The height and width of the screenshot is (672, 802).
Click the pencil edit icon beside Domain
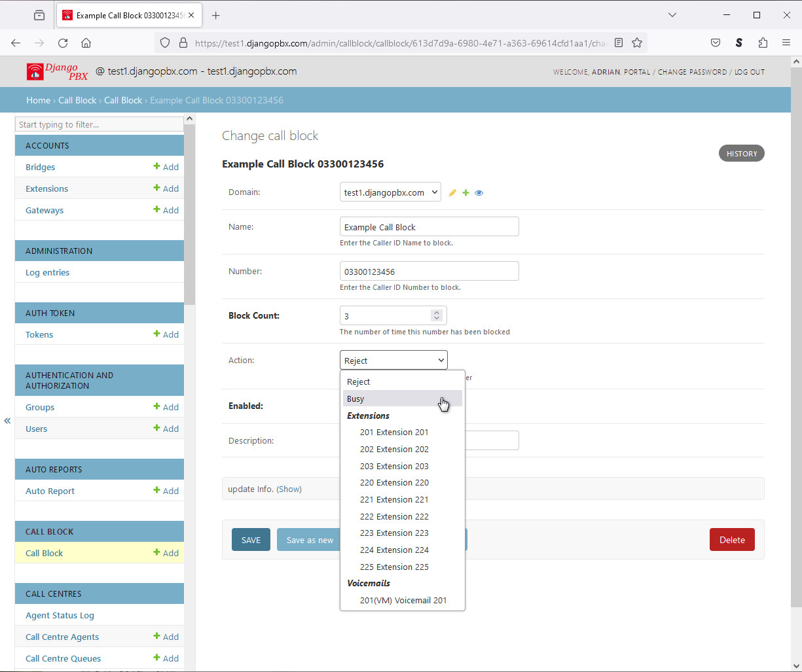[x=452, y=193]
